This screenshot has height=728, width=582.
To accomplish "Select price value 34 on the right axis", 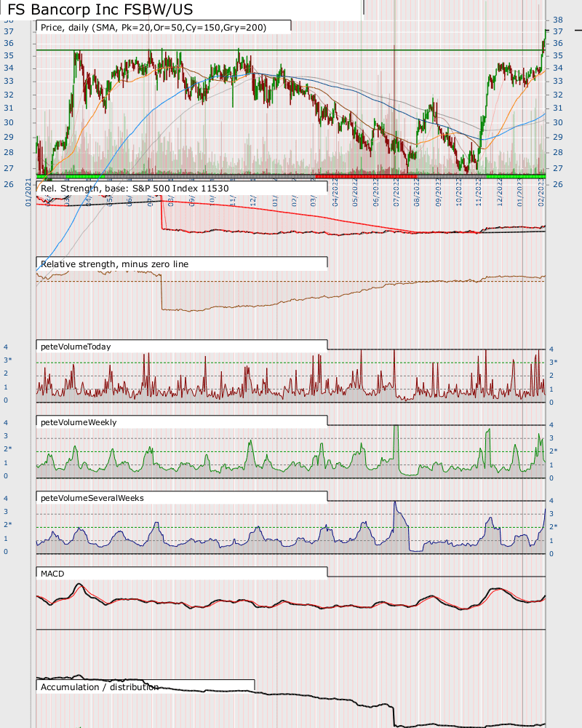I will tap(557, 68).
